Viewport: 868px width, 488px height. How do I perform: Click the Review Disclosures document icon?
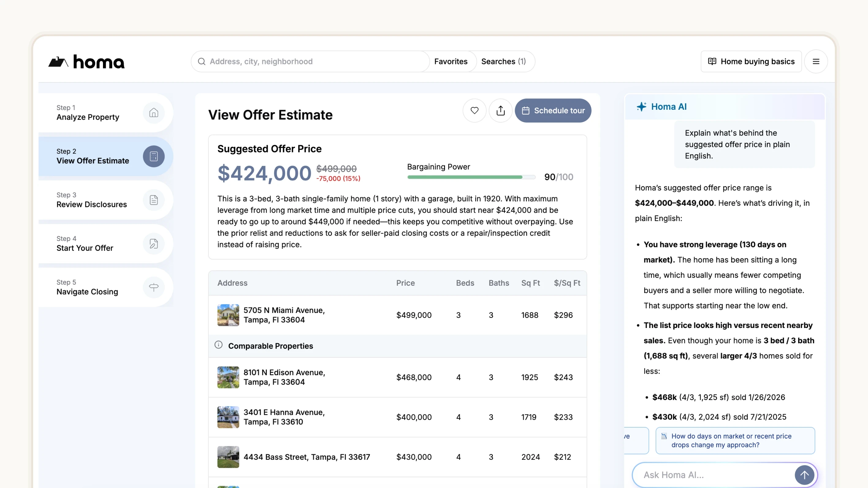[x=154, y=200]
